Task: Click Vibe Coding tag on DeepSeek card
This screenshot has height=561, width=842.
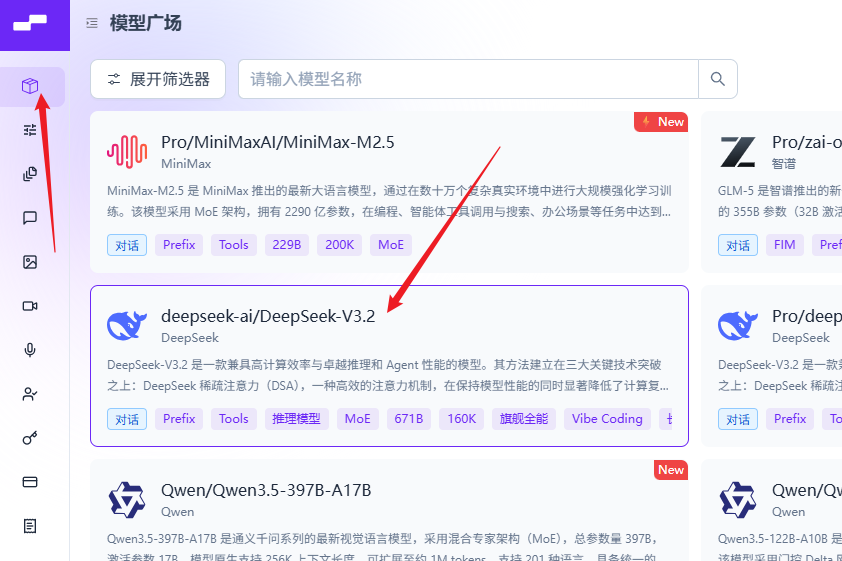Action: pyautogui.click(x=607, y=419)
